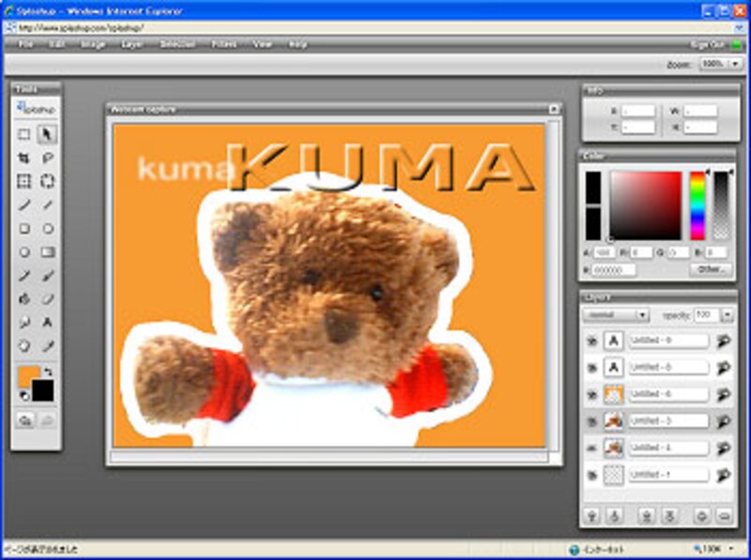751x560 pixels.
Task: Click the Other... color button
Action: (x=709, y=270)
